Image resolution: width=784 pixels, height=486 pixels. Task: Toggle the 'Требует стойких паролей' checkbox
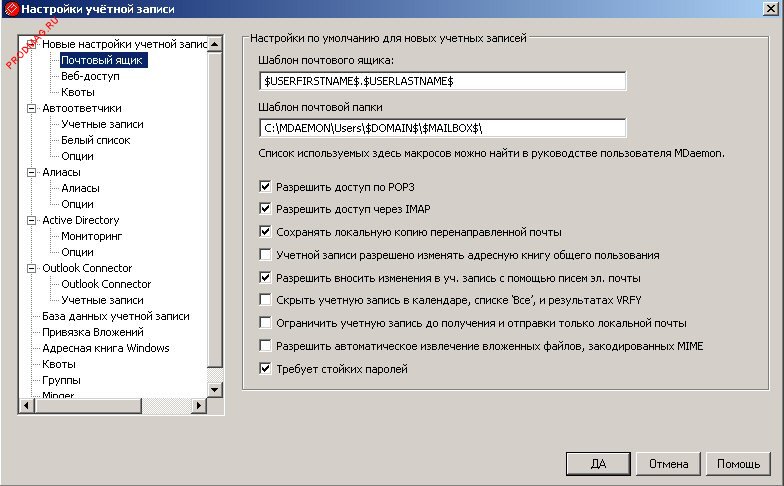click(265, 369)
